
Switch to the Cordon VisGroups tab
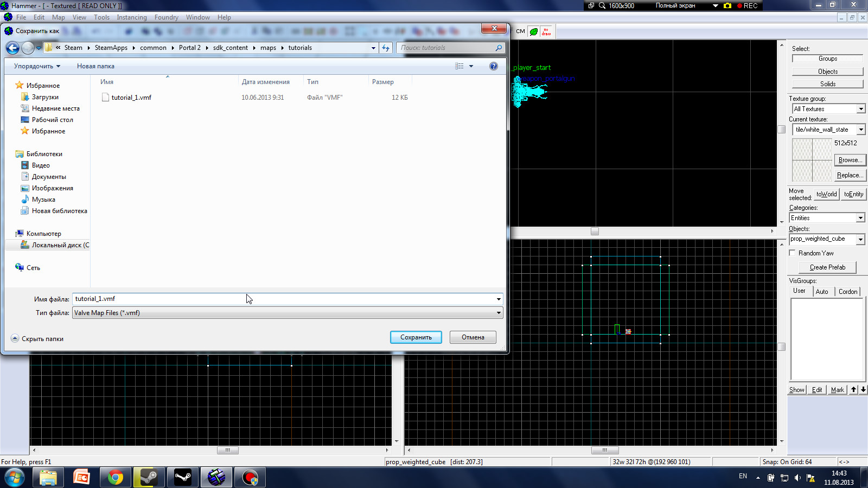pyautogui.click(x=848, y=292)
